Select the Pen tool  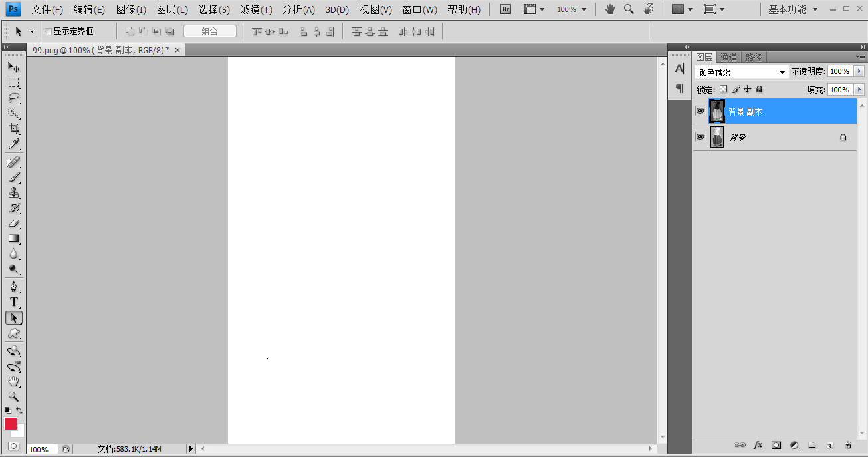point(13,287)
